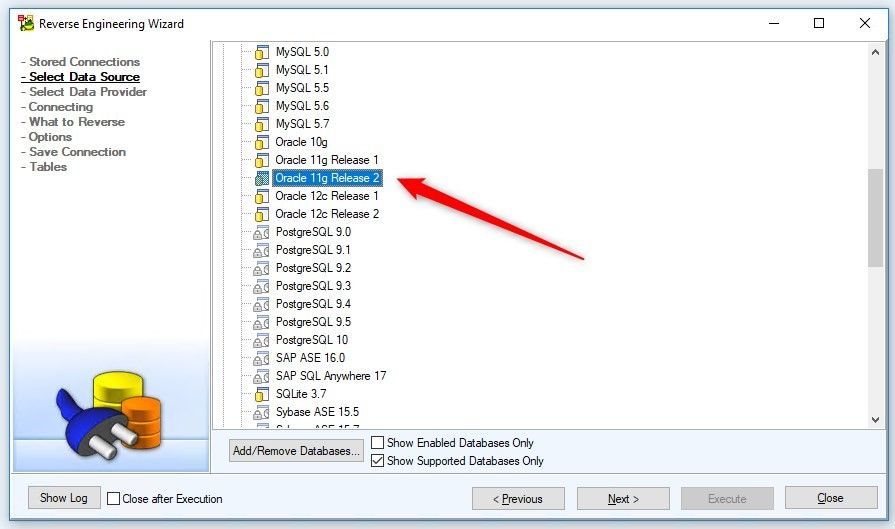Click the locked PostgreSQL 9.4 icon

pyautogui.click(x=261, y=304)
